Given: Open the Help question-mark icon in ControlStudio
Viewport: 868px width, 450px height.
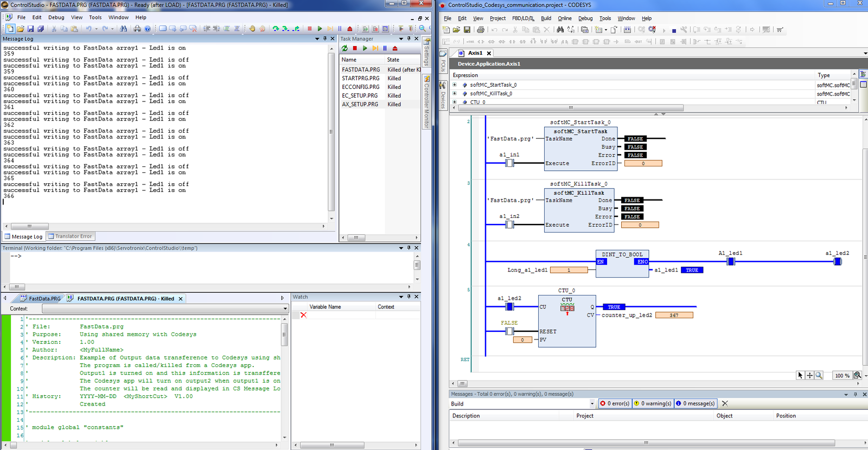Looking at the screenshot, I should click(x=148, y=29).
